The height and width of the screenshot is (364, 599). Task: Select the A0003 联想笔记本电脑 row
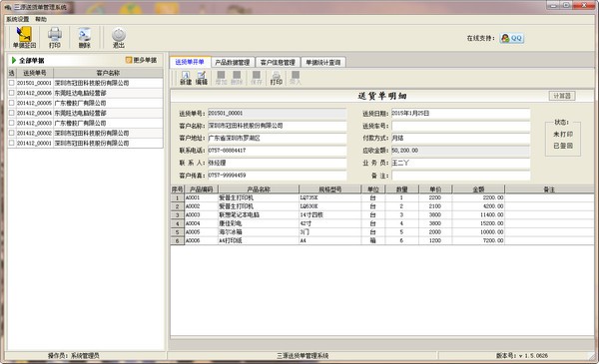382,214
